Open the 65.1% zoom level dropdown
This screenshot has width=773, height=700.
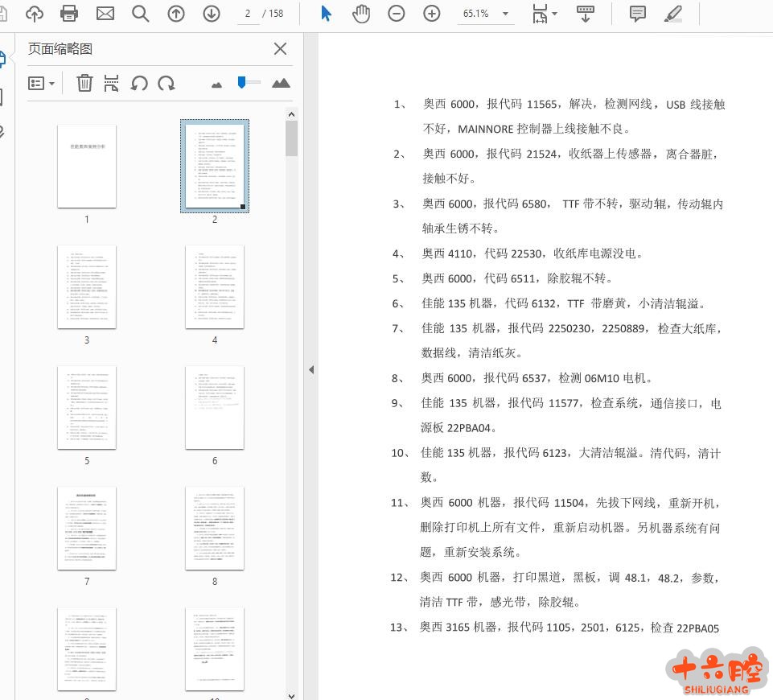487,14
